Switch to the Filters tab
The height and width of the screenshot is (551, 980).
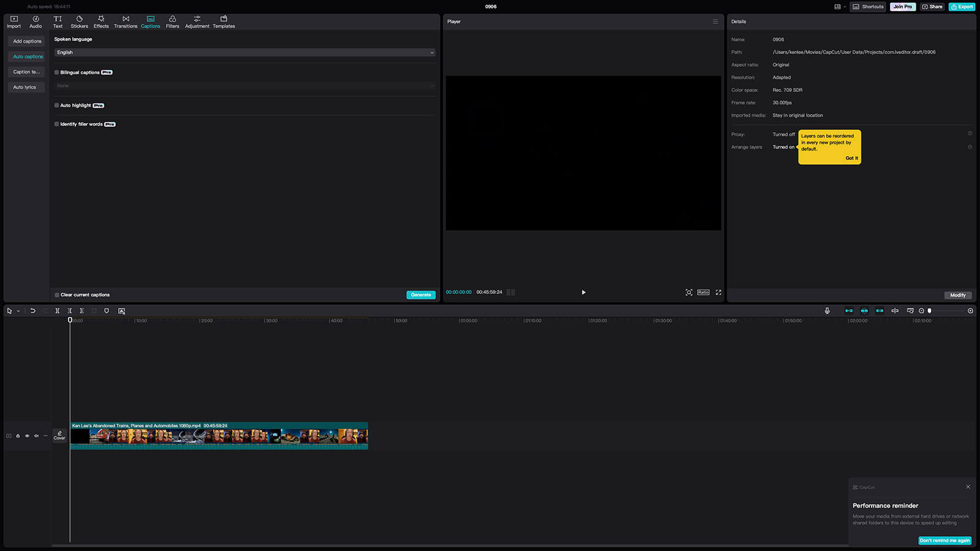point(172,22)
